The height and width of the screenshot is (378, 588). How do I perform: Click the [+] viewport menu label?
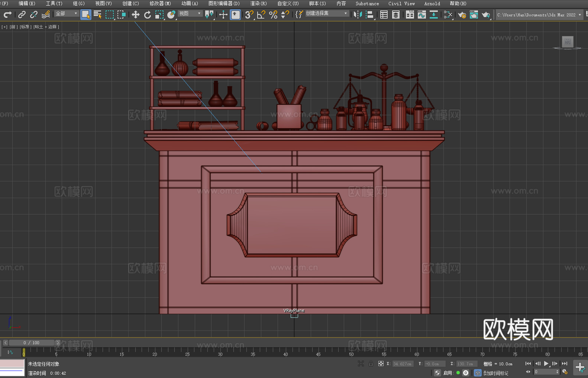4,27
